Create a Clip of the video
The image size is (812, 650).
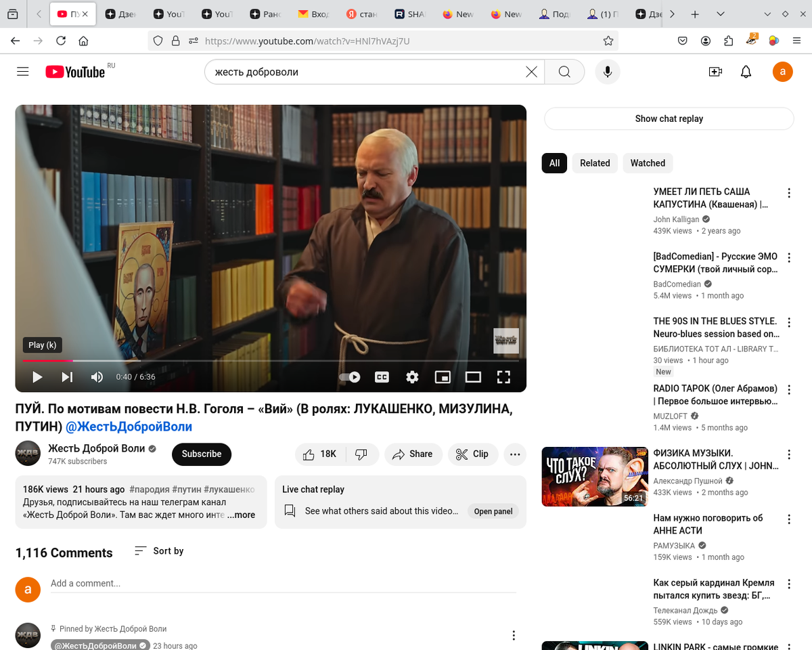coord(473,454)
